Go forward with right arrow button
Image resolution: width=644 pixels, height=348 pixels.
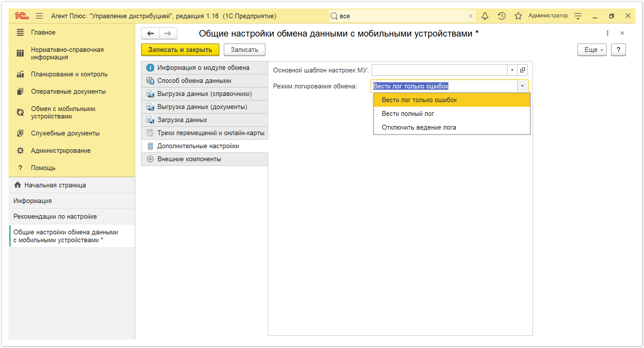(x=168, y=33)
